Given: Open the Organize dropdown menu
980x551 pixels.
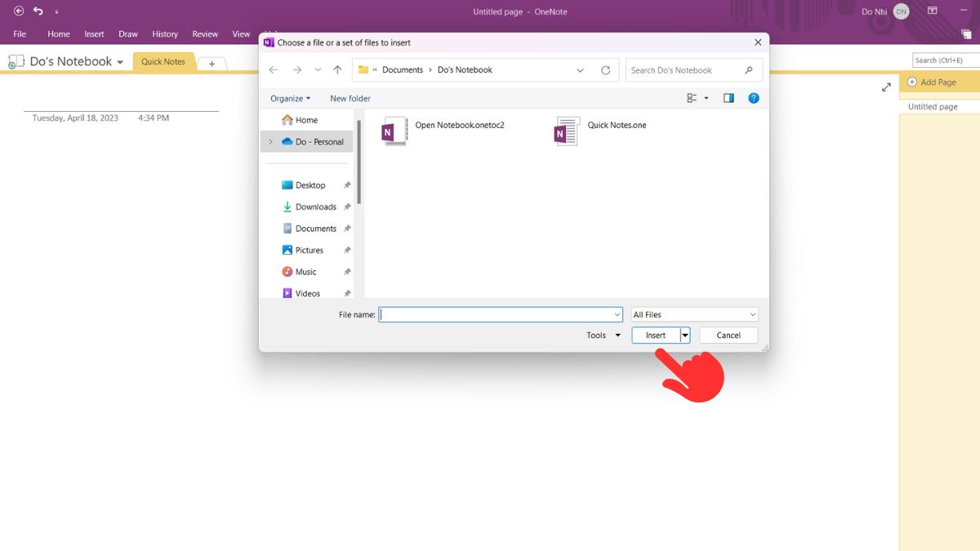Looking at the screenshot, I should [x=291, y=98].
